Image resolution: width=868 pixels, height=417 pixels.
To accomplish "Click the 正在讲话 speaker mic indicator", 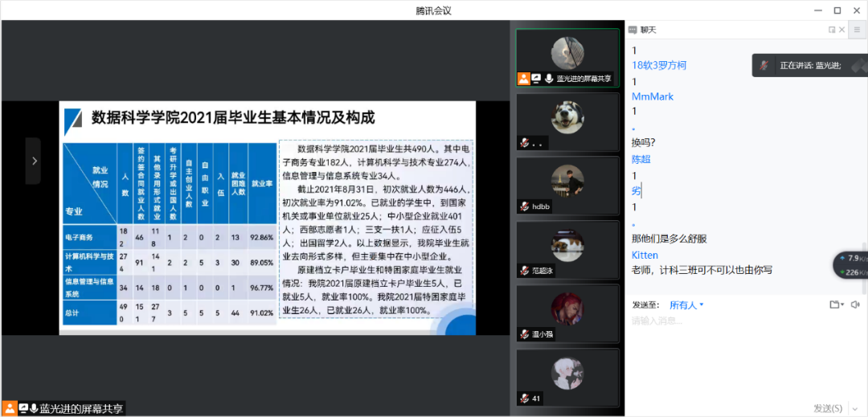I will 766,65.
